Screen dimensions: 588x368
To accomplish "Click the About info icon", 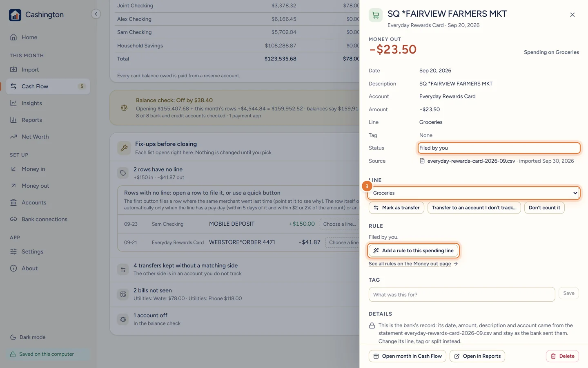I will pyautogui.click(x=13, y=268).
